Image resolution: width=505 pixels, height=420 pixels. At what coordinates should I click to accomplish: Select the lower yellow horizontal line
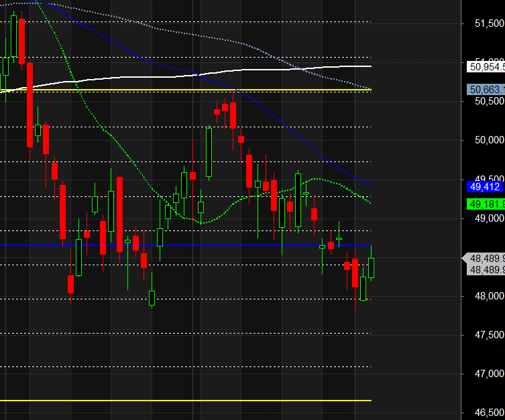pos(186,401)
